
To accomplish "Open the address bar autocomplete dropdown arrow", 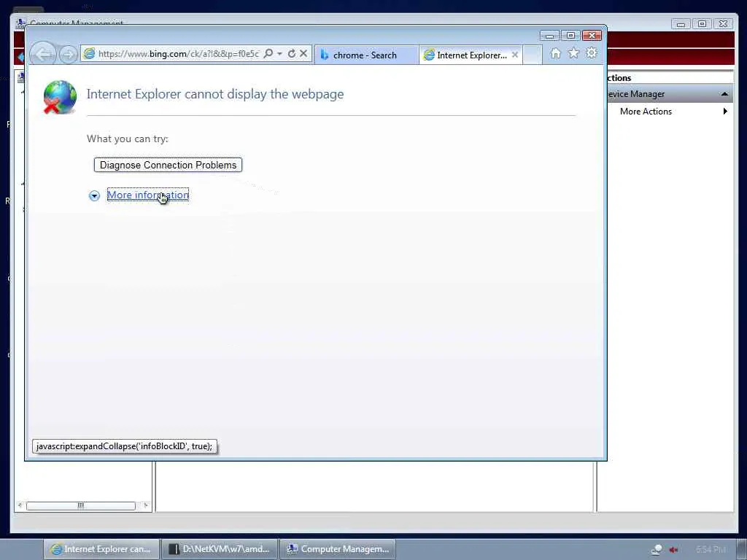I will tap(279, 53).
